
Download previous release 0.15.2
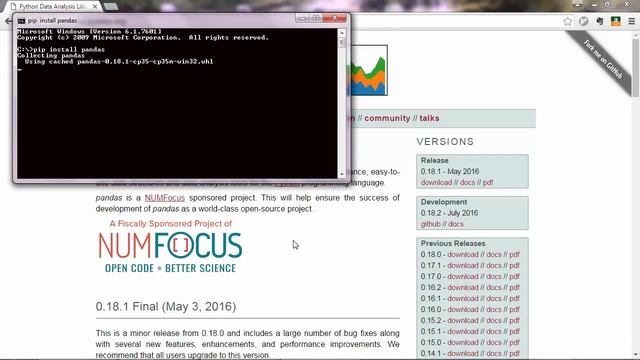(462, 320)
